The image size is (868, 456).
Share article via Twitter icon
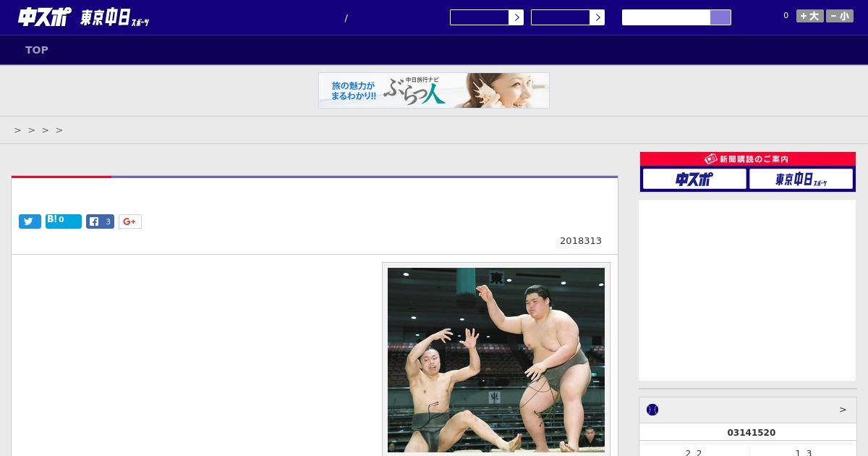[30, 221]
